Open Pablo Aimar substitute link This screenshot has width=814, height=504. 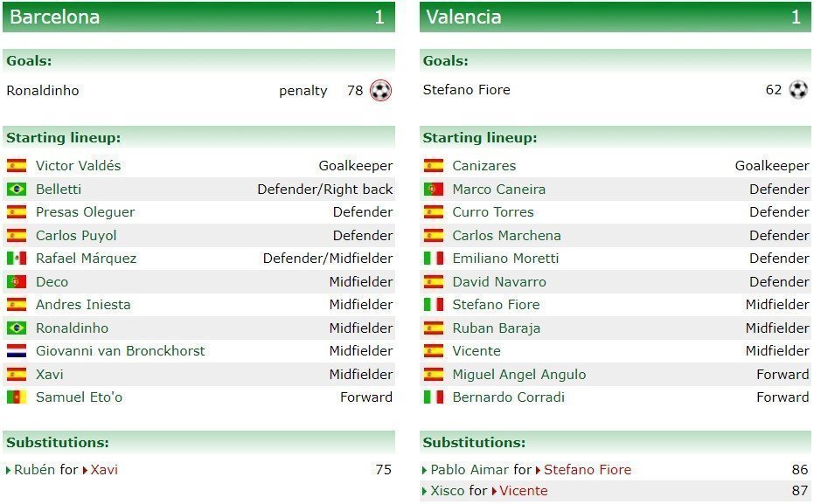[x=470, y=470]
